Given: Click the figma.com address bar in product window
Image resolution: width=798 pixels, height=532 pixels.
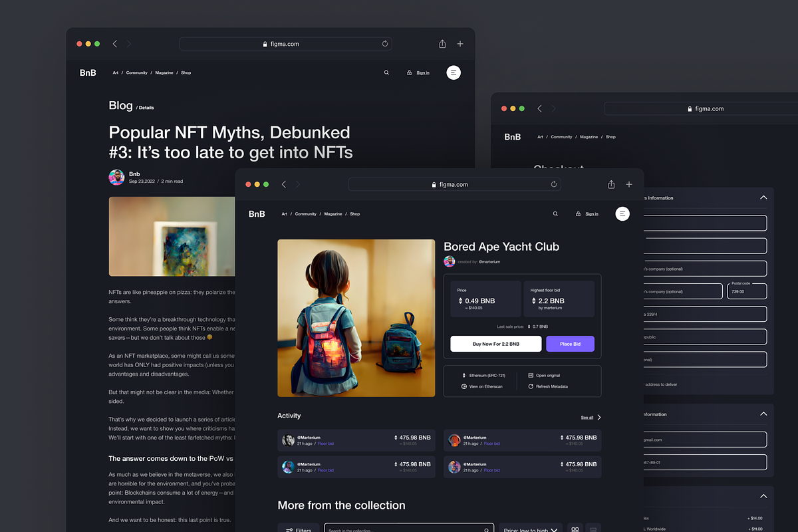Looking at the screenshot, I should coord(454,184).
